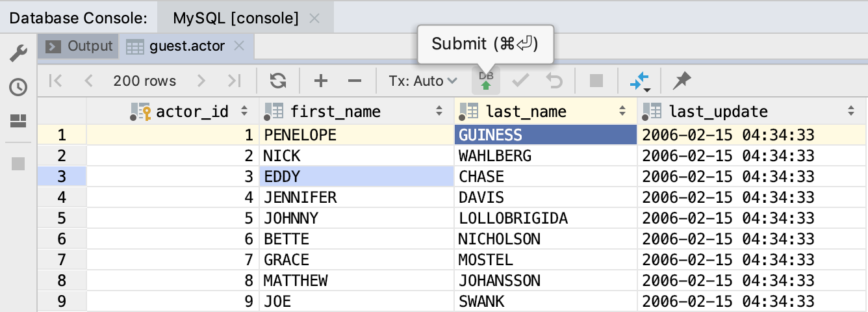
Task: Sort by the actor_id column header arrows
Action: [x=244, y=111]
